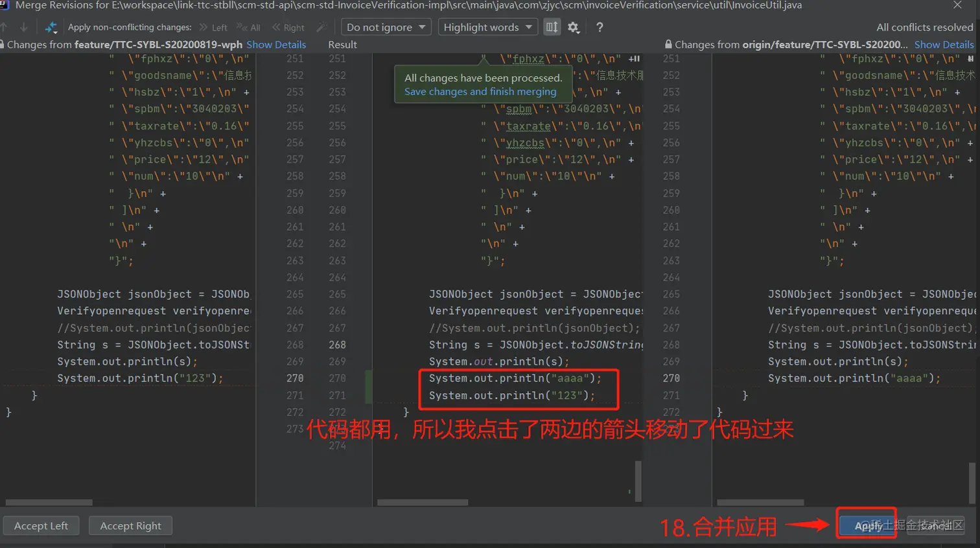Show Details for feature/TTC-SYBL-S20200819-wph changes
Viewport: 980px width, 548px height.
[276, 45]
